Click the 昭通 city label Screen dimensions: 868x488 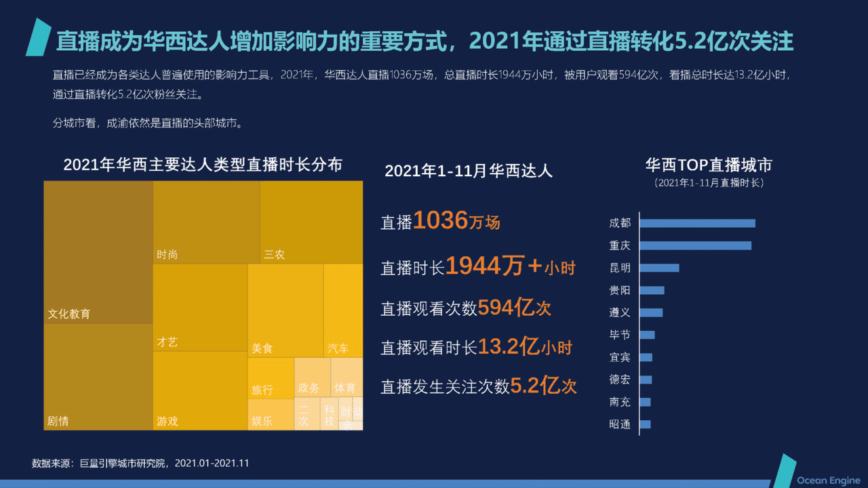[x=620, y=424]
